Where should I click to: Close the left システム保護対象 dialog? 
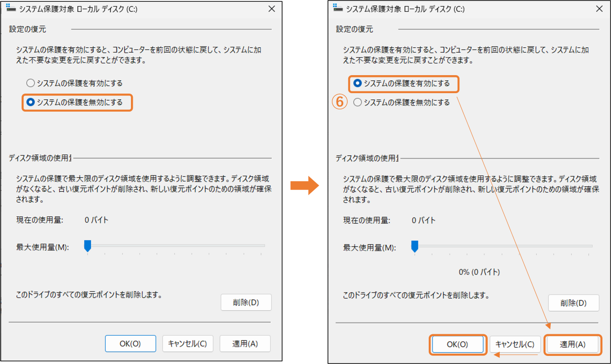point(271,9)
